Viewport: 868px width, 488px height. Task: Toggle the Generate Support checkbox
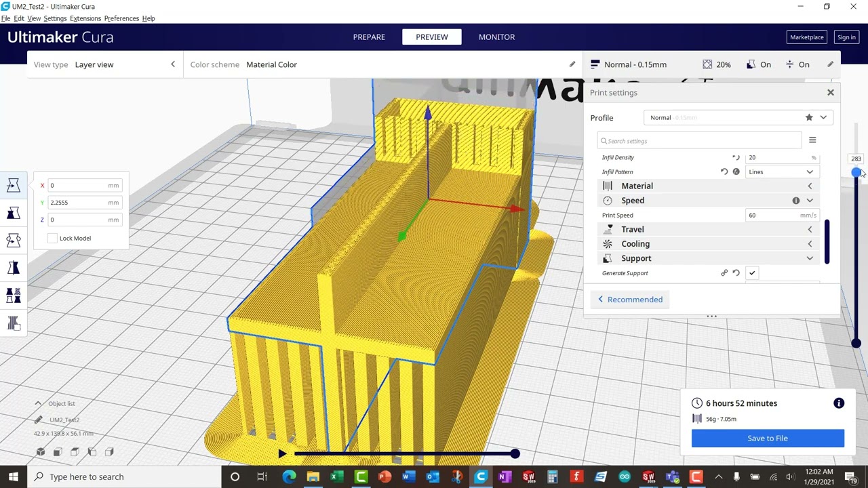coord(752,273)
